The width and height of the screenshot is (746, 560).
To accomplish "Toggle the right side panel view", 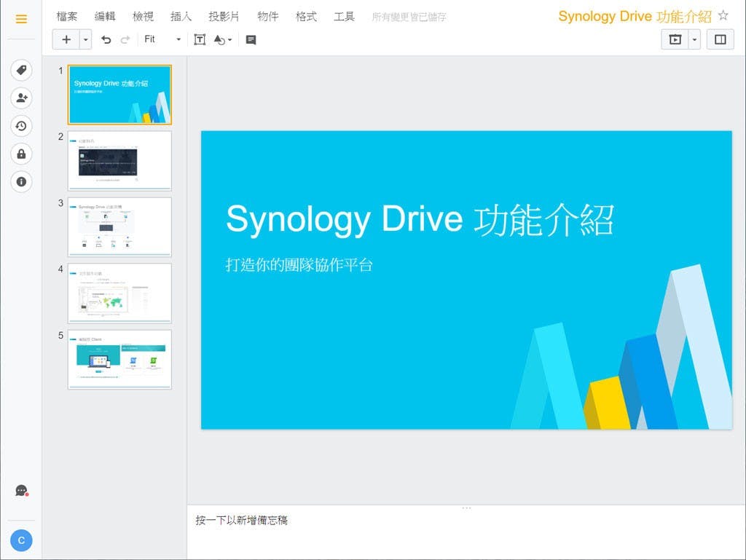I will [x=720, y=39].
